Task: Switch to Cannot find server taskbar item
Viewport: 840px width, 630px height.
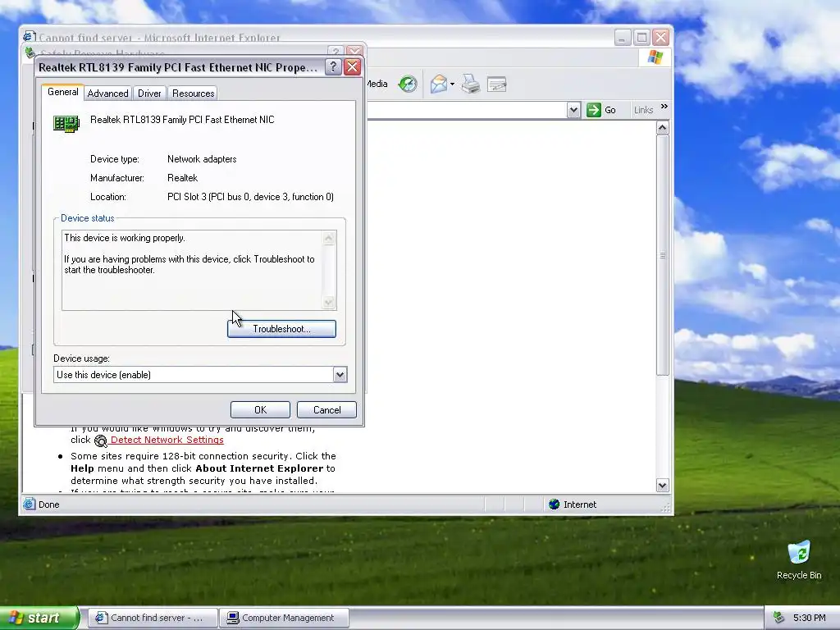Action: (x=153, y=618)
